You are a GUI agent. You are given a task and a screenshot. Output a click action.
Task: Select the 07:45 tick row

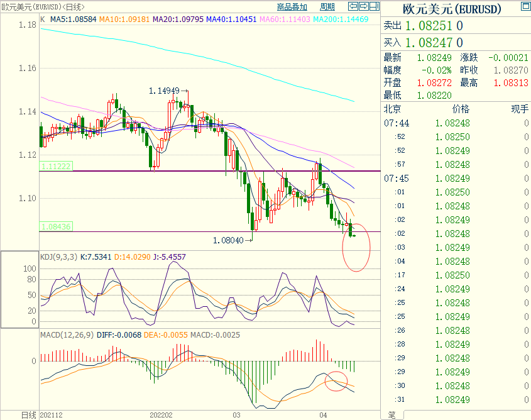pyautogui.click(x=456, y=179)
